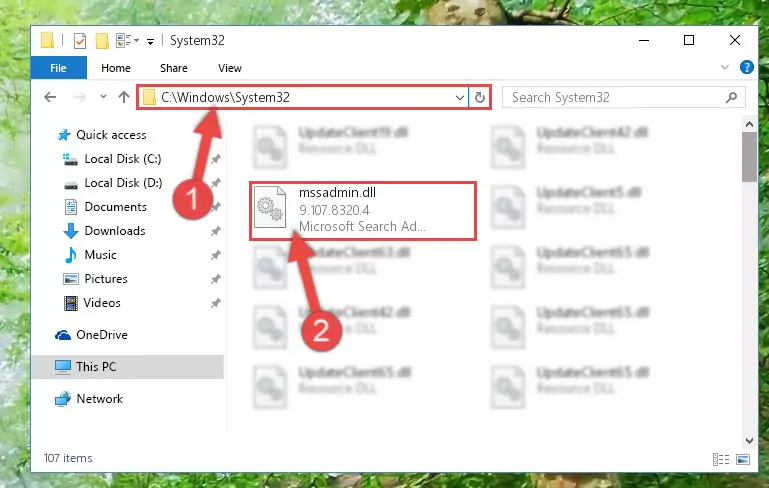Click the Network icon in sidebar
Screen dimensions: 769x488
(63, 399)
